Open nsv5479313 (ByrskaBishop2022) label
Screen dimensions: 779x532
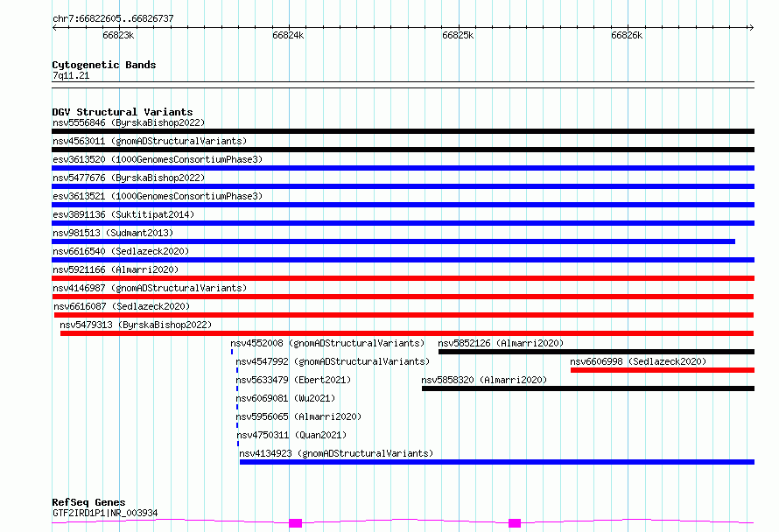[136, 325]
